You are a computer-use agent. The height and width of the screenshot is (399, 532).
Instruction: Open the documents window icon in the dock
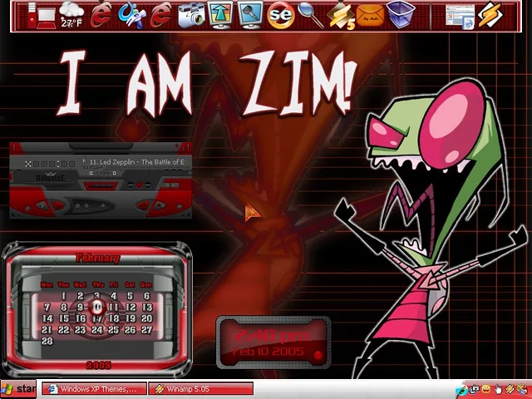coord(460,17)
